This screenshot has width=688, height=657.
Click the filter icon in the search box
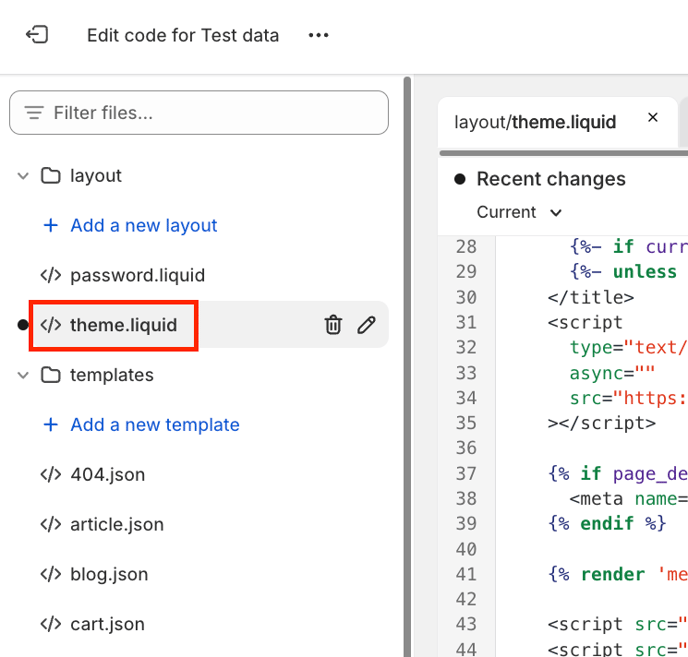34,113
